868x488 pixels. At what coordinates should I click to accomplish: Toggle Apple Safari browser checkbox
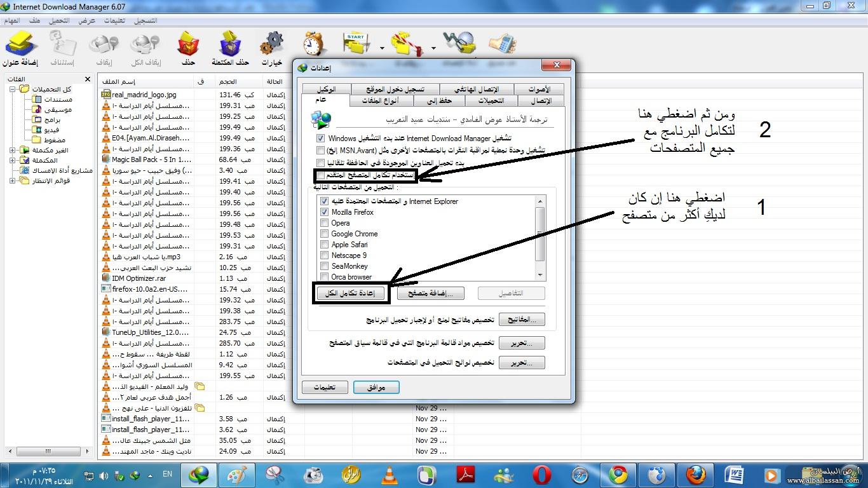(325, 245)
